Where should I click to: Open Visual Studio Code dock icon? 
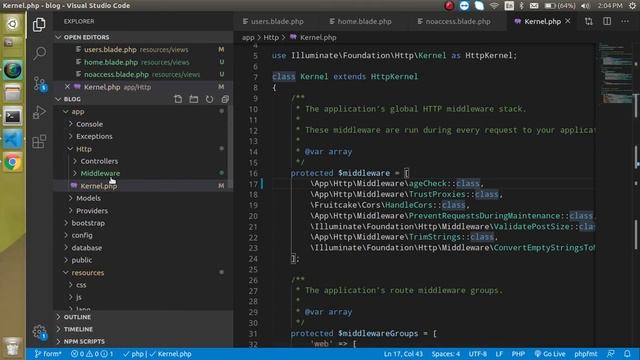(x=13, y=140)
